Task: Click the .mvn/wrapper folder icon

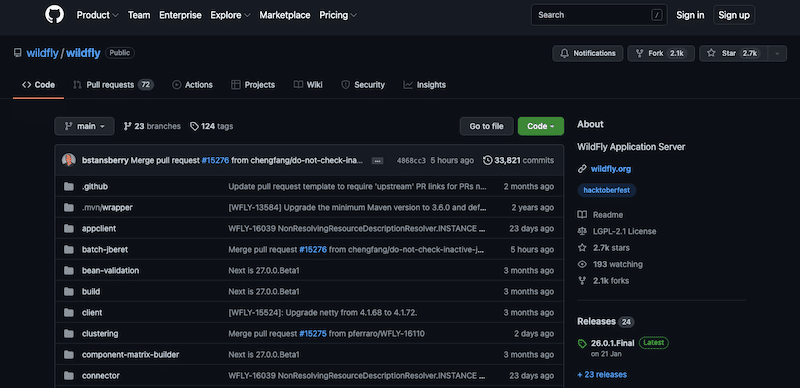Action: pos(69,208)
